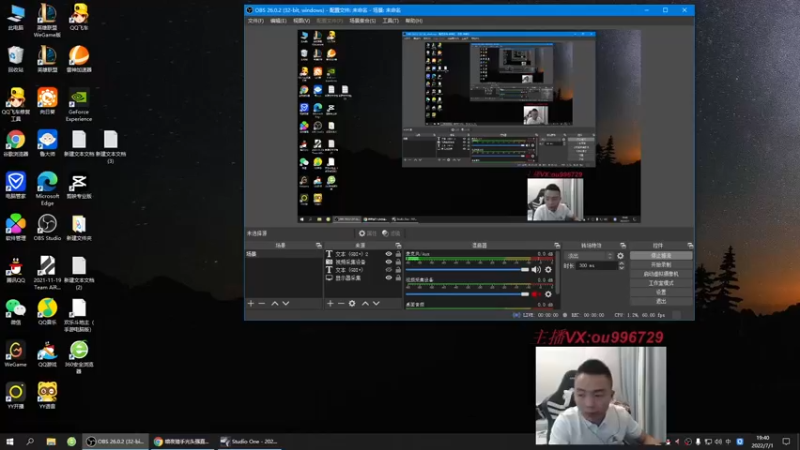Open OBS Studio desktop shortcut
This screenshot has height=450, width=800.
[47, 228]
